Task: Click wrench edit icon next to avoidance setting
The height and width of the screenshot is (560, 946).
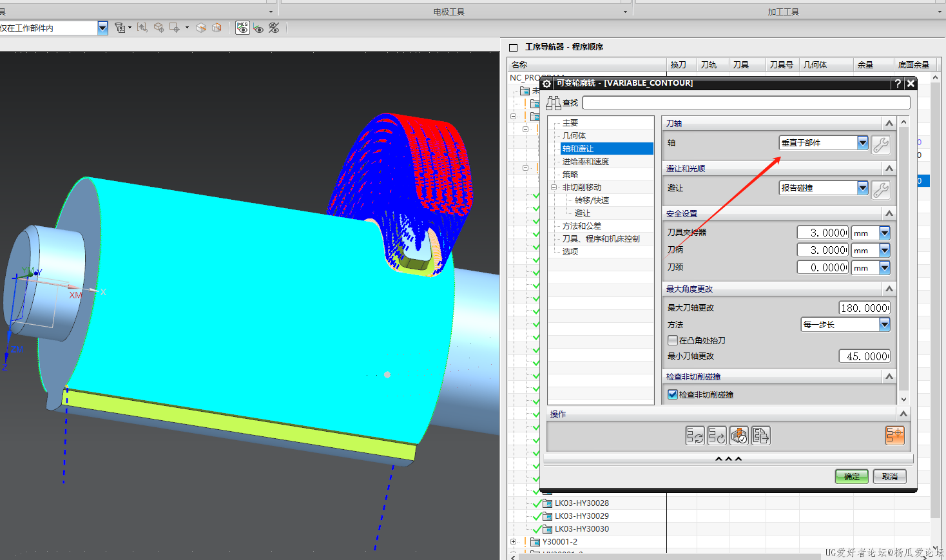Action: pyautogui.click(x=881, y=189)
